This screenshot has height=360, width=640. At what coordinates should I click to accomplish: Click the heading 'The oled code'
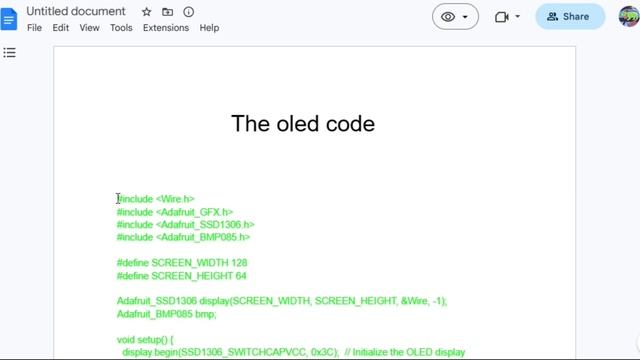[x=303, y=124]
